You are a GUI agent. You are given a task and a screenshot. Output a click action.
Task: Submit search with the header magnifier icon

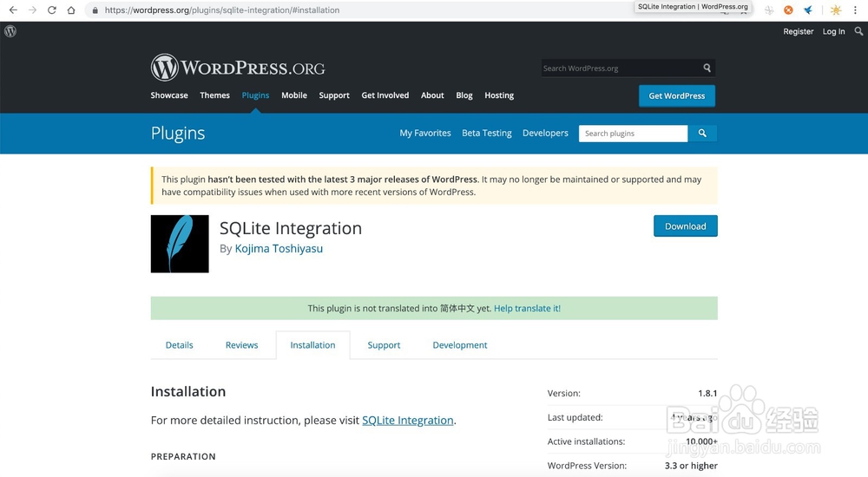[707, 68]
